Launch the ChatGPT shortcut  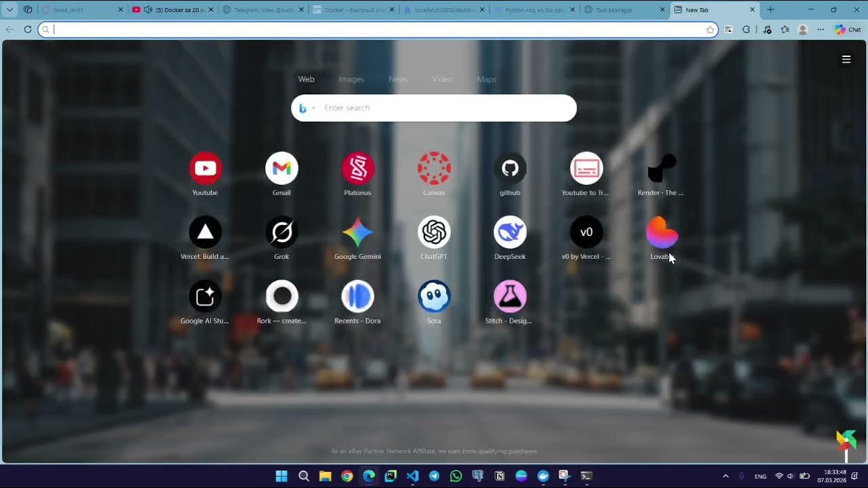pos(434,232)
